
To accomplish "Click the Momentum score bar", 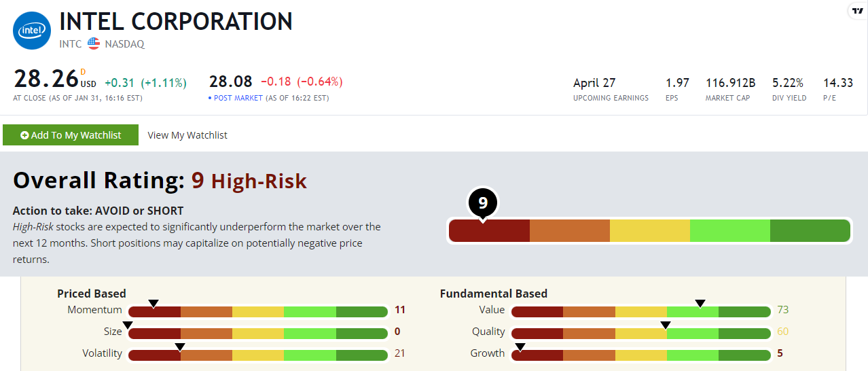I will 258,312.
